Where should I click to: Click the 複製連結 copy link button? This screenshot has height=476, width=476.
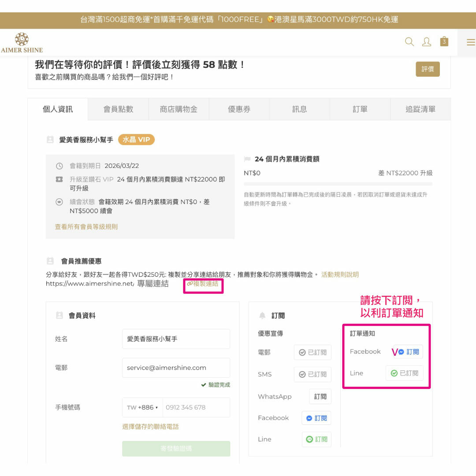[x=203, y=284]
